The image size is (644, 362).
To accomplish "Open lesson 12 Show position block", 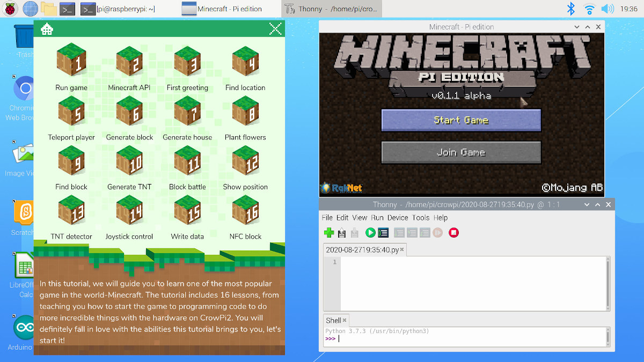I will pos(245,161).
